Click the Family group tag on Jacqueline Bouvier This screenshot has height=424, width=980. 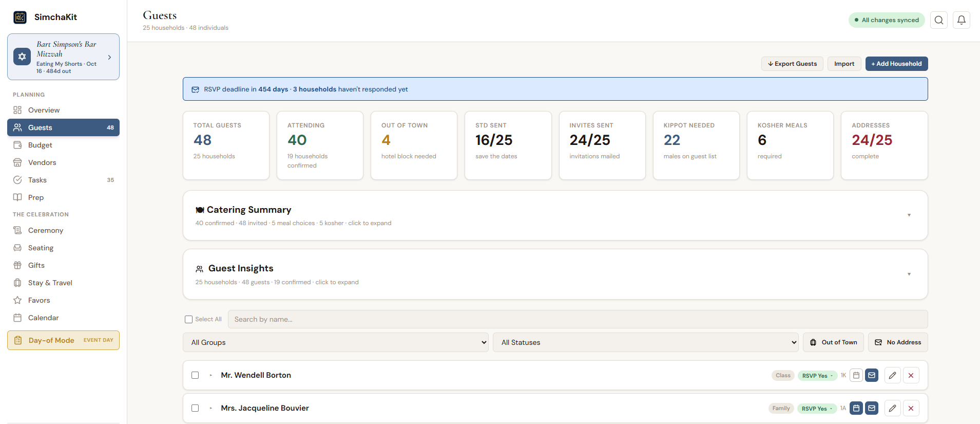pos(781,408)
